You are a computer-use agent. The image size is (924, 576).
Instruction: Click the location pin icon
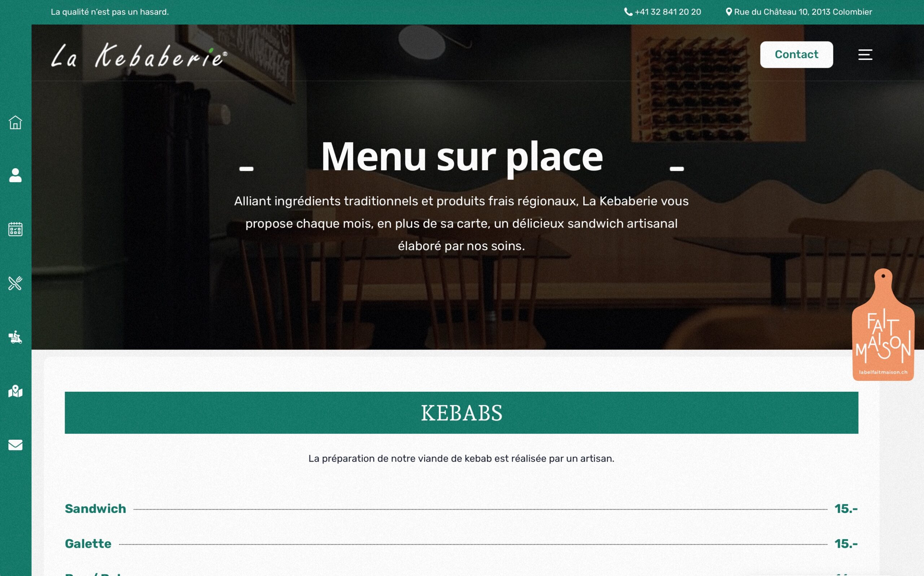[x=728, y=12]
